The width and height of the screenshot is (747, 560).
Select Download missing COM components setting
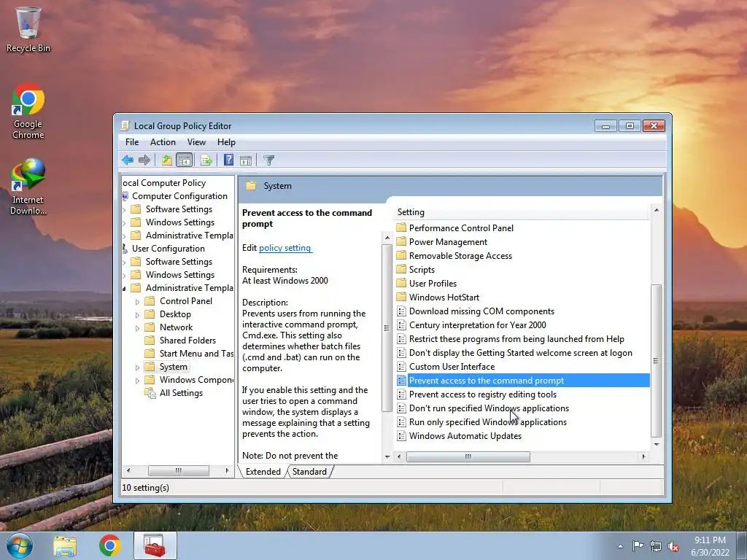(x=481, y=311)
